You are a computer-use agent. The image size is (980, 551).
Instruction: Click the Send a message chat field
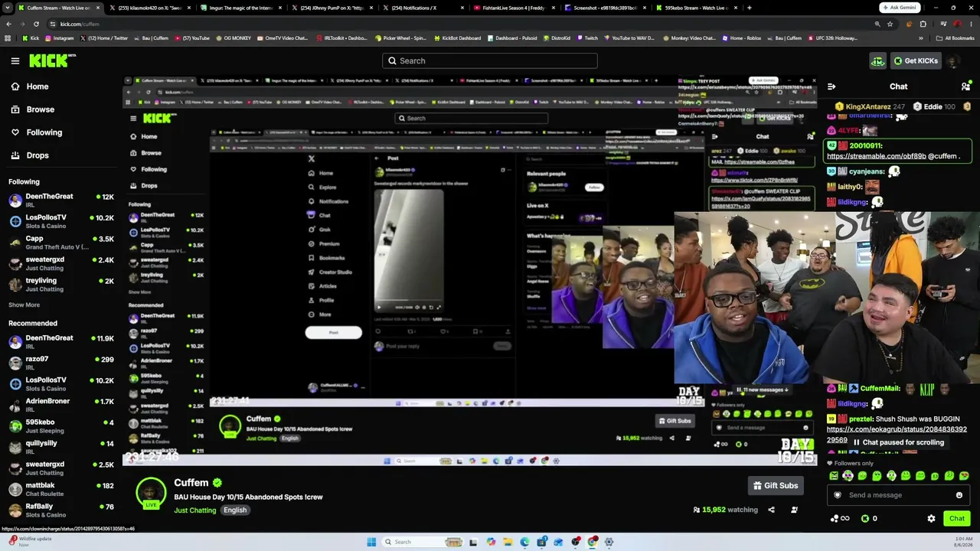coord(898,495)
